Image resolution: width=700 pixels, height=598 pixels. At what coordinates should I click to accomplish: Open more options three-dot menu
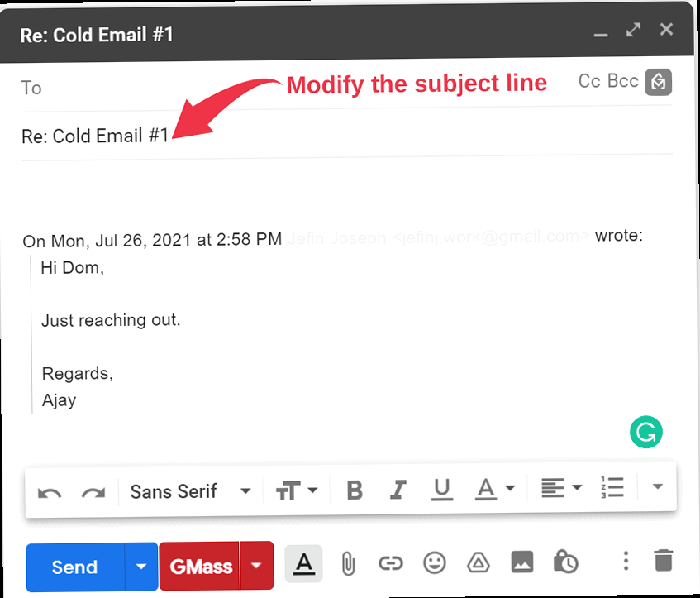point(626,562)
